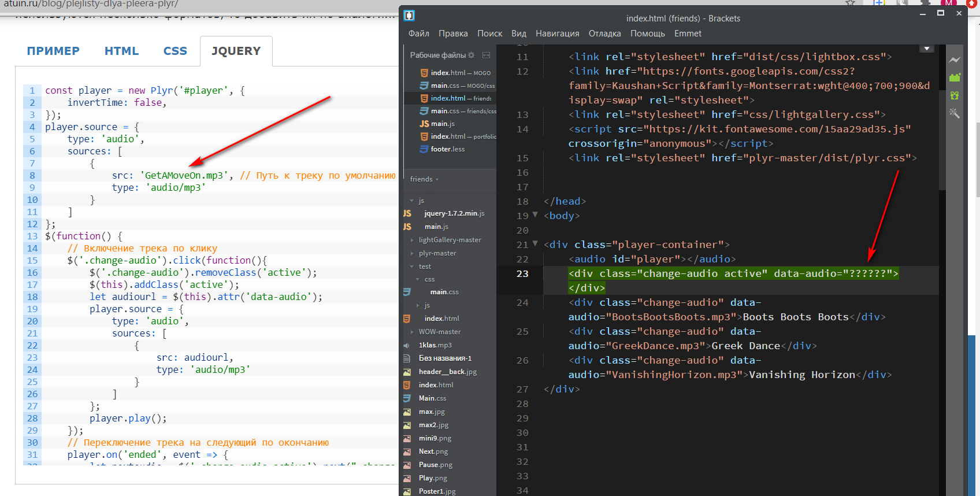The image size is (980, 496).
Task: Click JS icon next to jquery-1.7.2.min.js
Action: click(407, 213)
